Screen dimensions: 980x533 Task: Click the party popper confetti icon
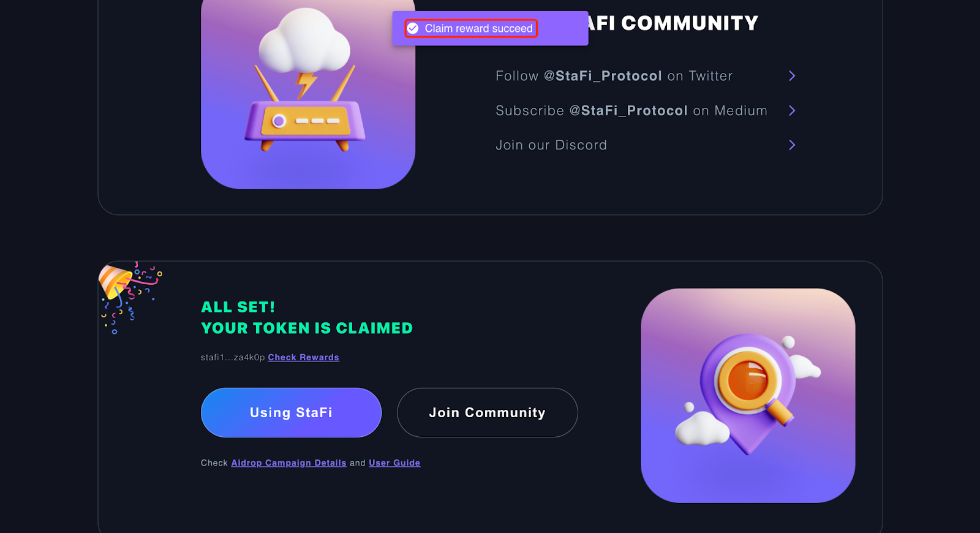click(130, 297)
